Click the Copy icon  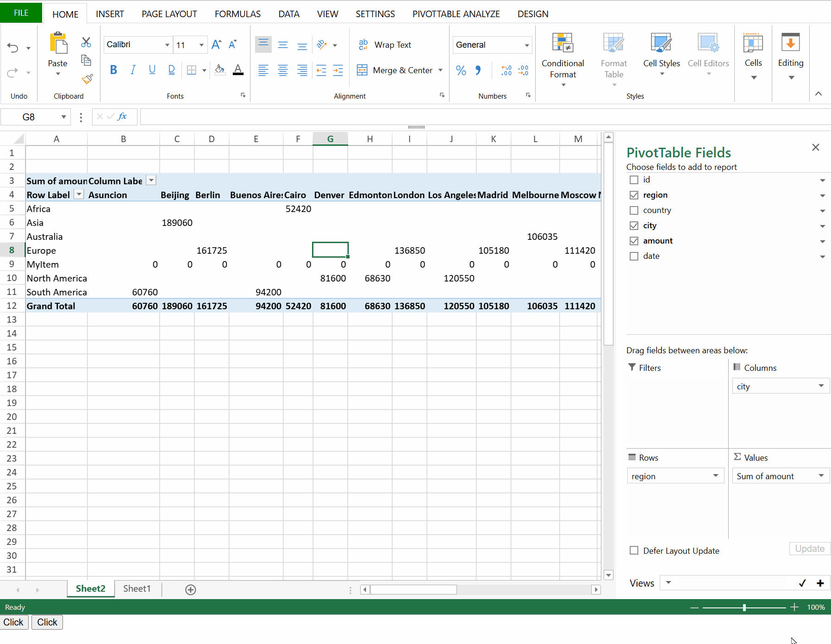pos(86,60)
